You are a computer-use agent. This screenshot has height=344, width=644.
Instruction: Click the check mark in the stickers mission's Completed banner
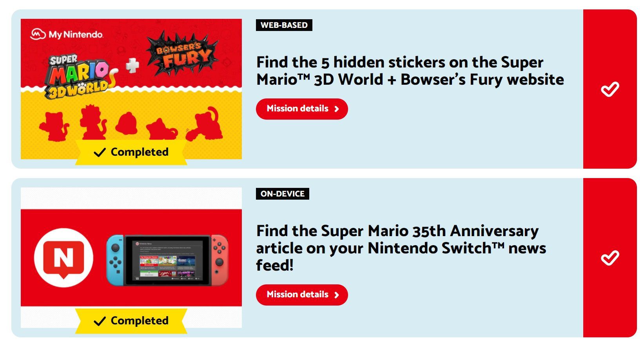pyautogui.click(x=100, y=152)
